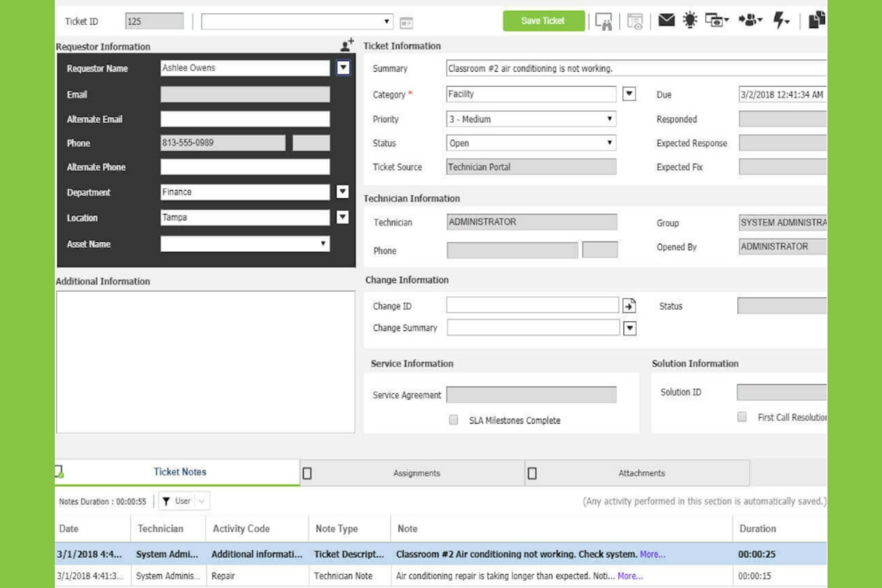Select the Assignments tab
The image size is (882, 588).
click(x=417, y=472)
